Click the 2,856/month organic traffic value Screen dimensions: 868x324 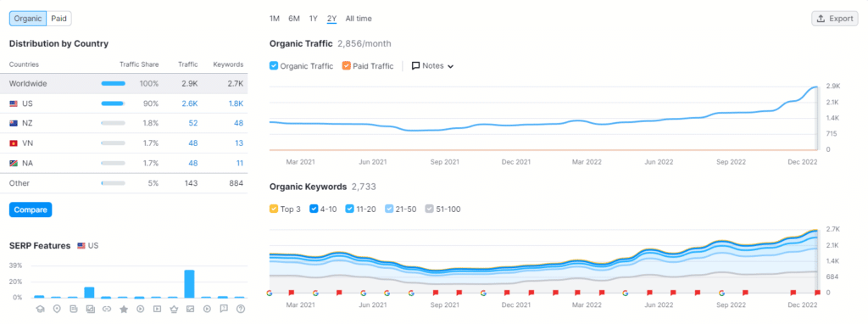pyautogui.click(x=364, y=43)
